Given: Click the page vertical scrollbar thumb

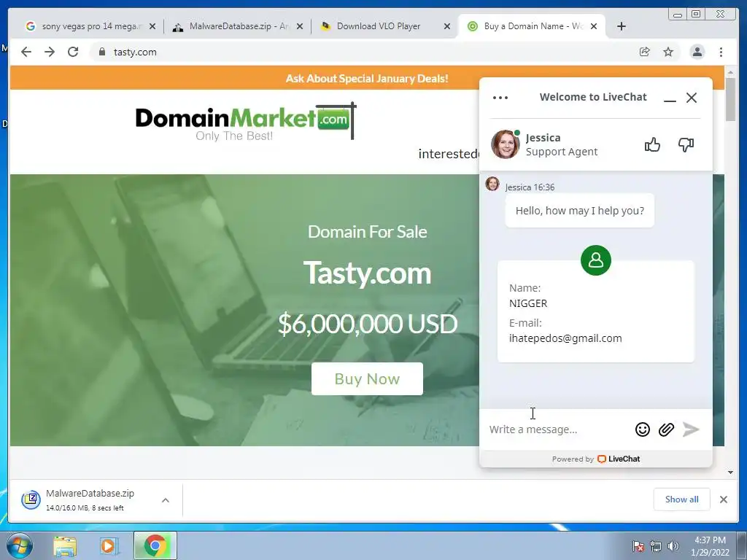Looking at the screenshot, I should 730,98.
